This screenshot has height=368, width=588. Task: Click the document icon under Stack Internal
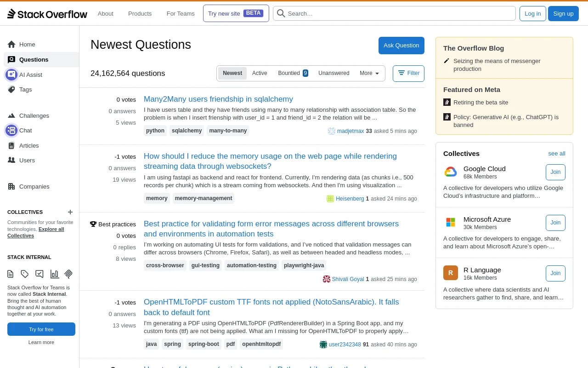point(10,274)
